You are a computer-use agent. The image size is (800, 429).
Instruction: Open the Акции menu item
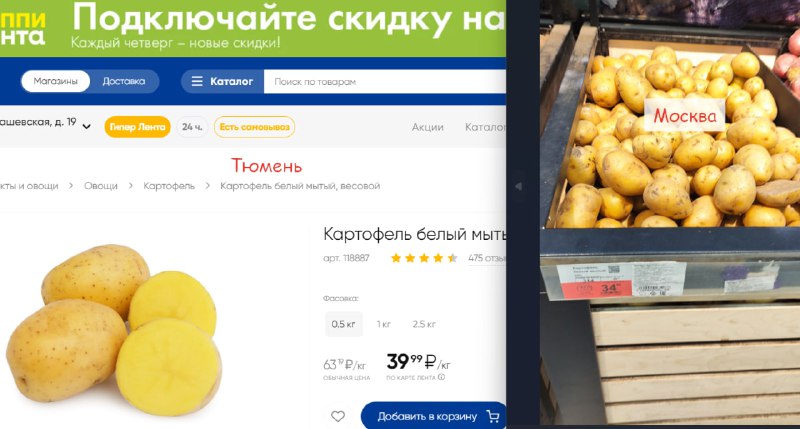click(428, 127)
